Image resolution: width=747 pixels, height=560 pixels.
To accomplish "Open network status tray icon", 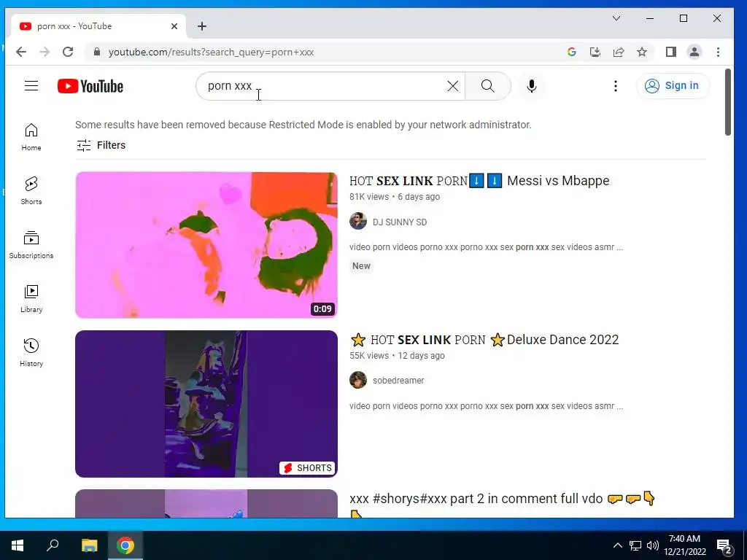I will [x=635, y=545].
